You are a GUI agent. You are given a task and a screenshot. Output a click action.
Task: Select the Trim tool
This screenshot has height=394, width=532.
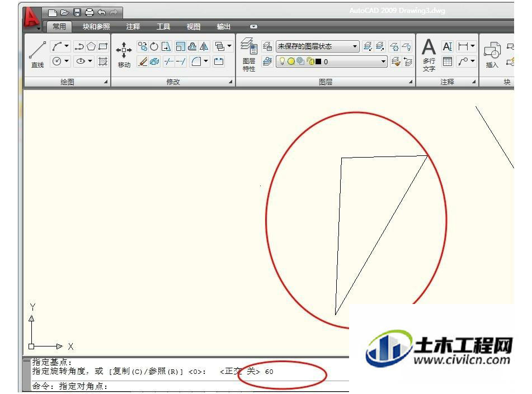(168, 61)
